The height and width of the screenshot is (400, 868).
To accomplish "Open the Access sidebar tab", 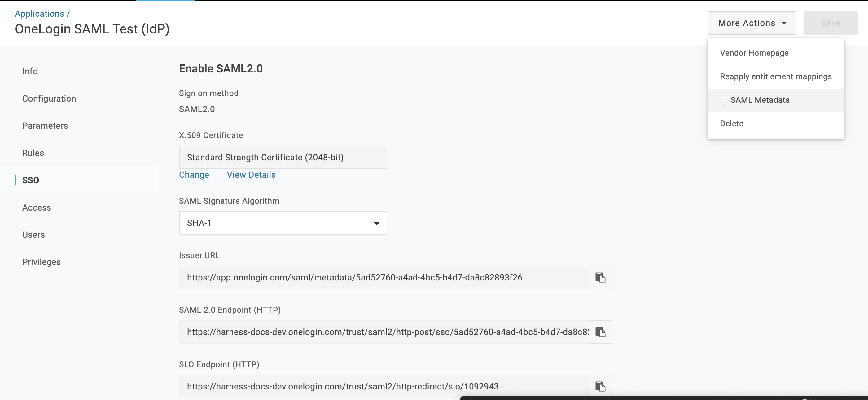I will tap(37, 208).
